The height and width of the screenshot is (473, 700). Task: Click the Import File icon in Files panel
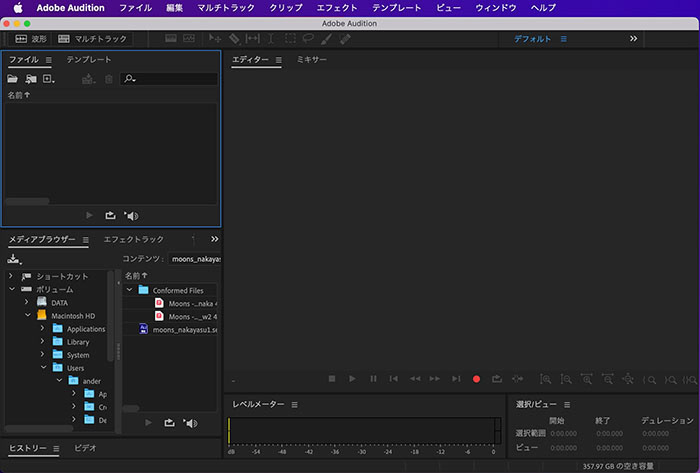click(31, 79)
